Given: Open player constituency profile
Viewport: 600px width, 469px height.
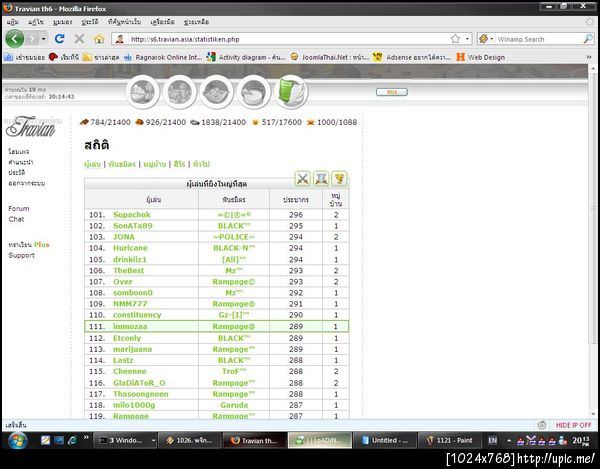Looking at the screenshot, I should coord(137,315).
